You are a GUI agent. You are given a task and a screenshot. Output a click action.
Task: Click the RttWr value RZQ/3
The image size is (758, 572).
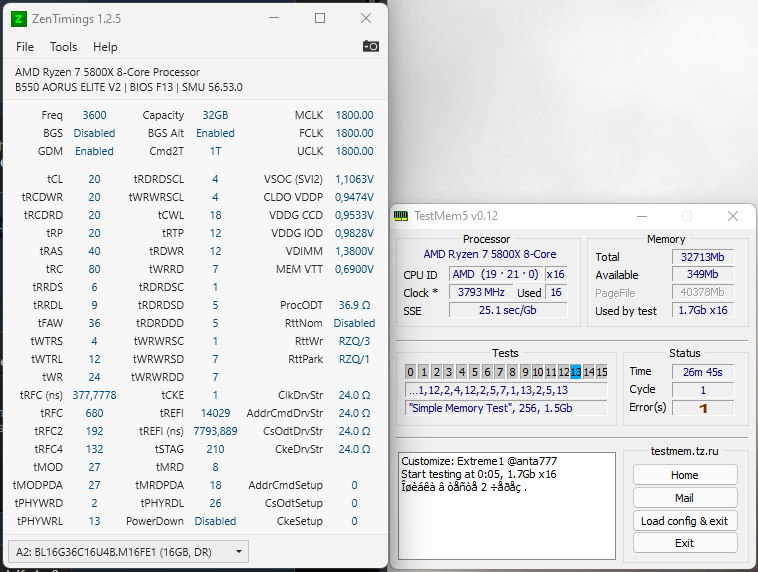coord(354,341)
